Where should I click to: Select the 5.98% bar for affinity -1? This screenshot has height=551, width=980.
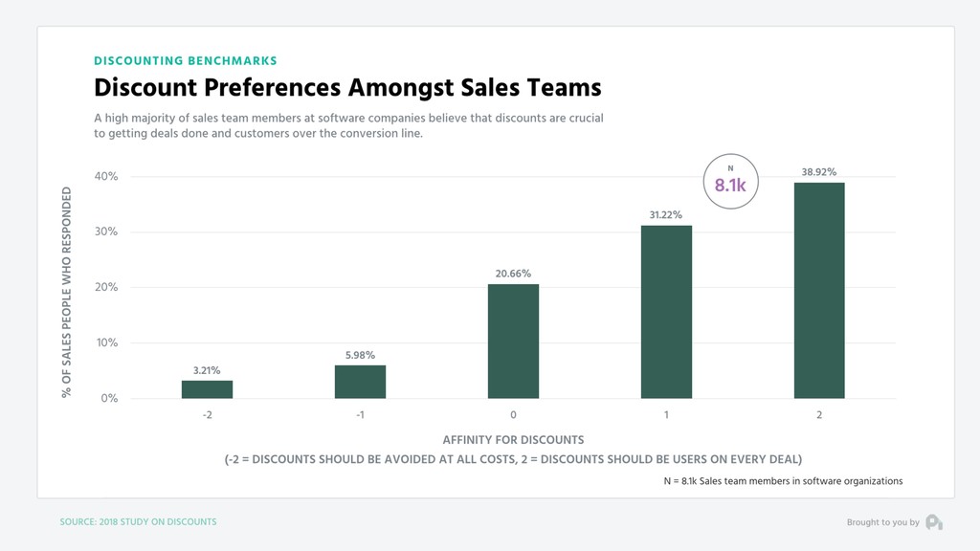pyautogui.click(x=360, y=382)
